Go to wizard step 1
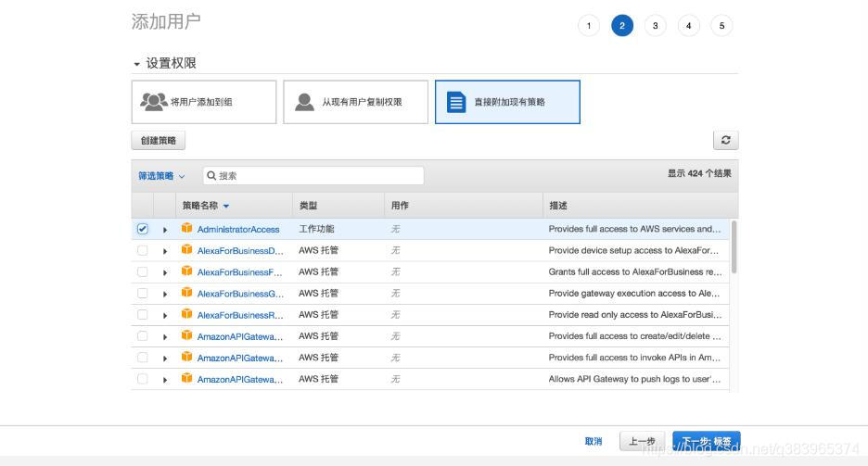The image size is (868, 466). [589, 25]
